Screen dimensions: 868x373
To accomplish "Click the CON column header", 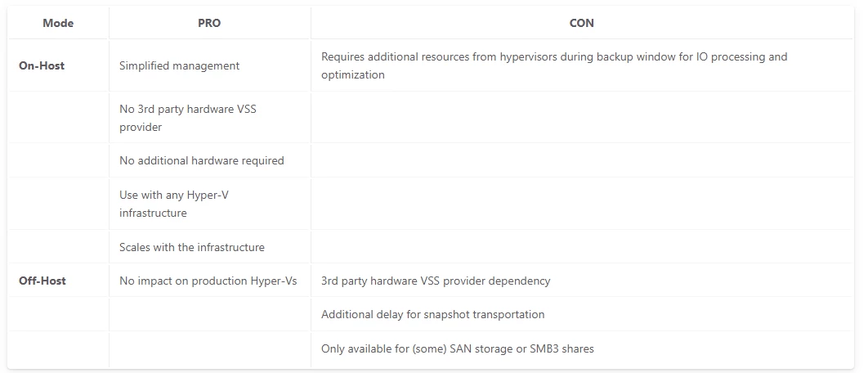I will (581, 23).
